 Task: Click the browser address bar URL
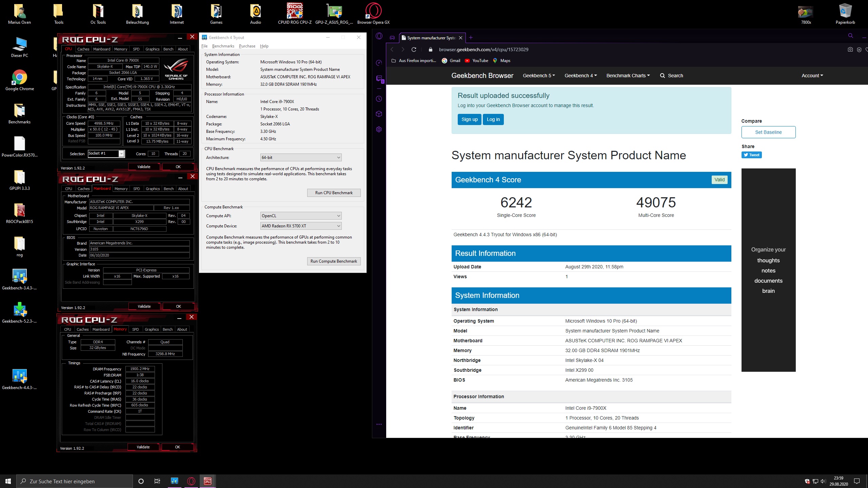484,49
